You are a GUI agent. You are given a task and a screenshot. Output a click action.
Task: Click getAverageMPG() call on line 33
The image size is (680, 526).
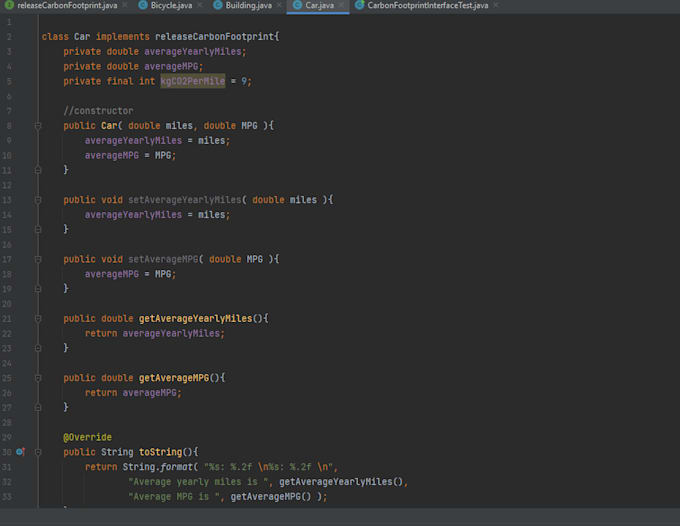[271, 497]
